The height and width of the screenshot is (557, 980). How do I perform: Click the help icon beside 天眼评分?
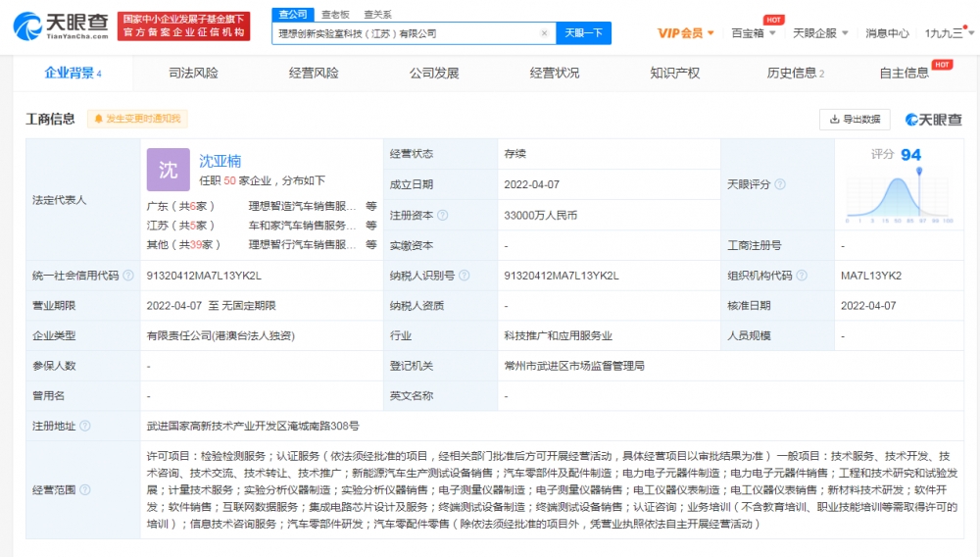[780, 184]
